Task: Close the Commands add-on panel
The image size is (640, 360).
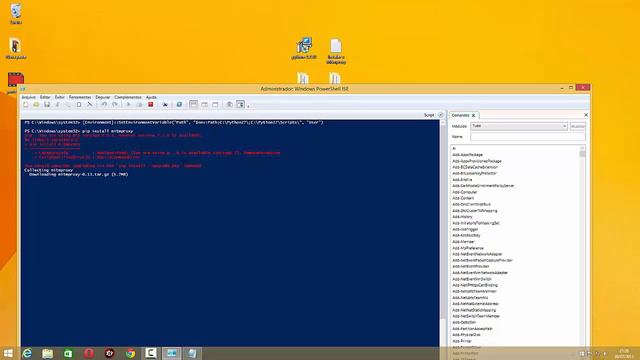Action: [x=586, y=115]
